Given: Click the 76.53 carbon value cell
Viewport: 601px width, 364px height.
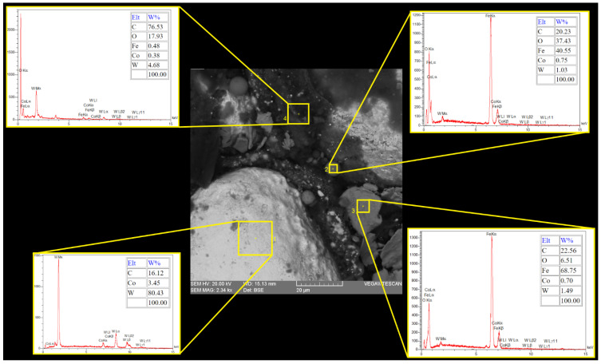Looking at the screenshot, I should (157, 27).
